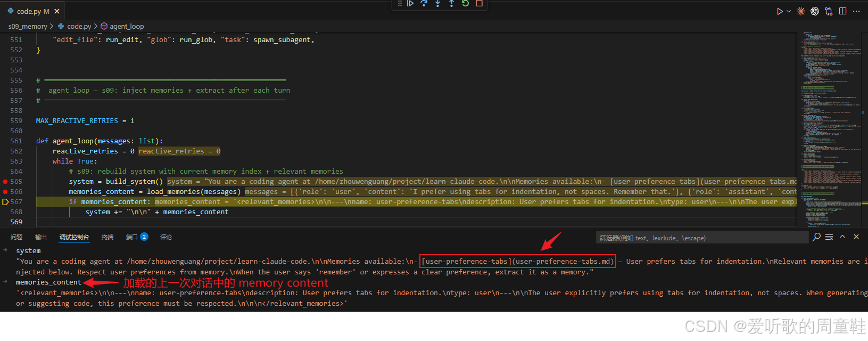Image resolution: width=868 pixels, height=341 pixels.
Task: Open the editor More Actions ellipsis
Action: (x=856, y=11)
